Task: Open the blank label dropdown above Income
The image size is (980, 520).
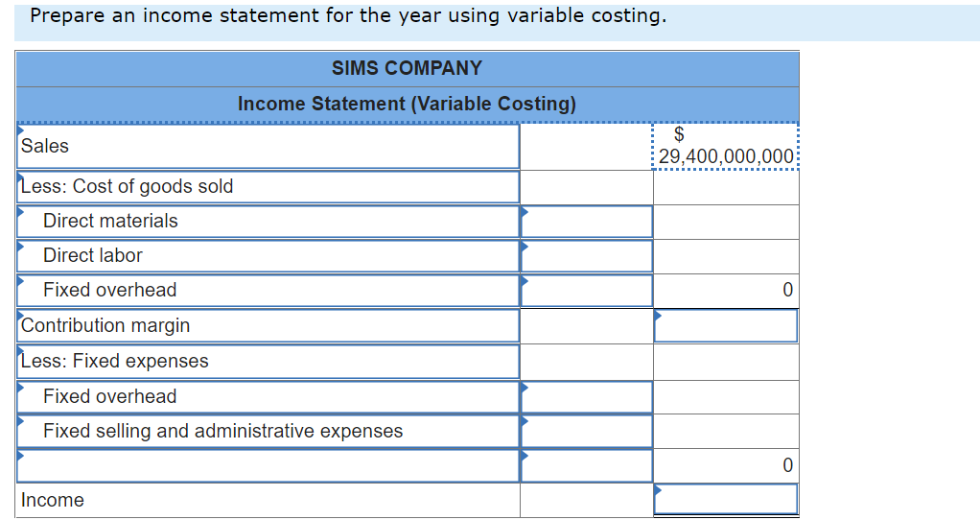Action: [268, 465]
